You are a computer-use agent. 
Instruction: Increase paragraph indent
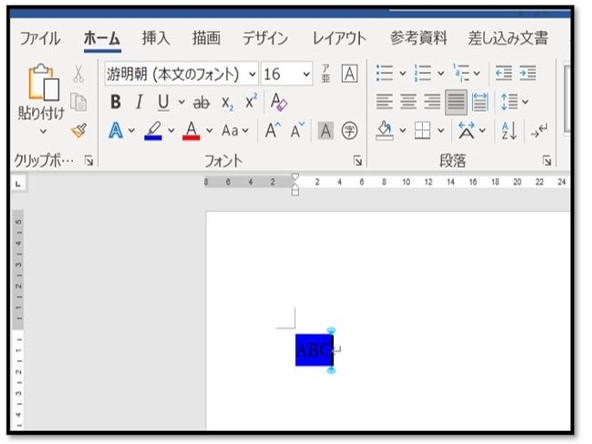tap(527, 73)
